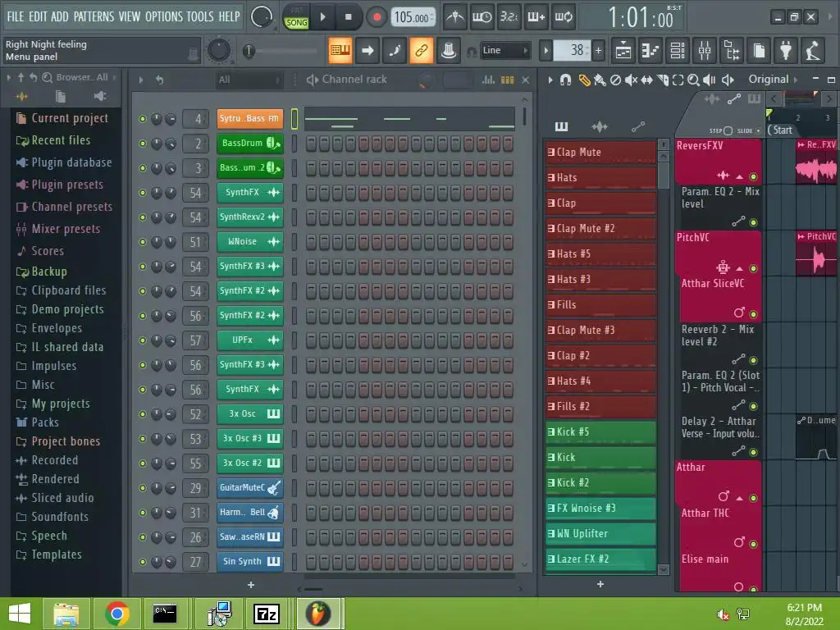840x630 pixels.
Task: Mute the Sin Synth channel light
Action: pyautogui.click(x=143, y=562)
